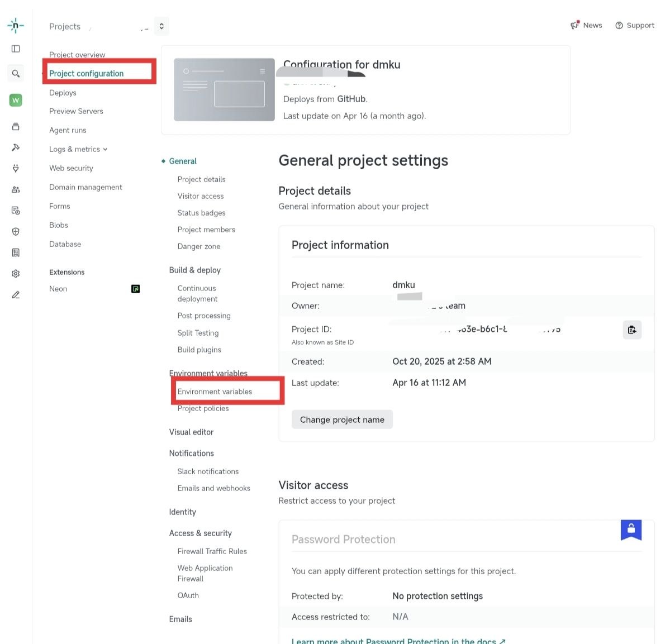
Task: Open the hammer builds icon
Action: (16, 147)
